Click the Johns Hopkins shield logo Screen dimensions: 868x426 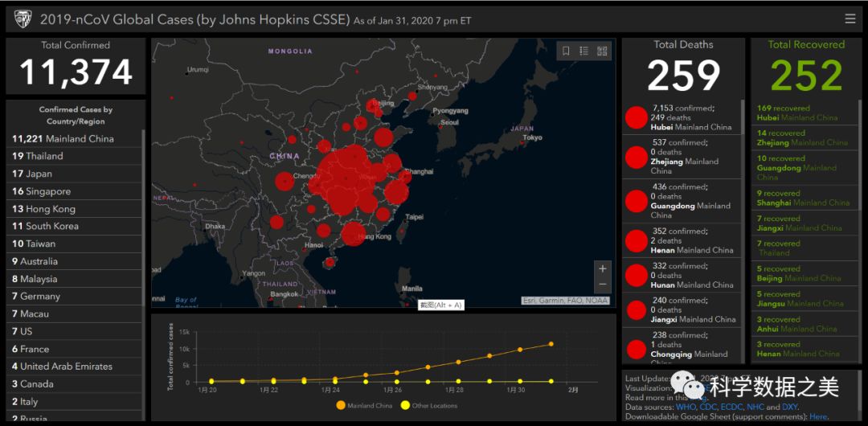pyautogui.click(x=23, y=18)
